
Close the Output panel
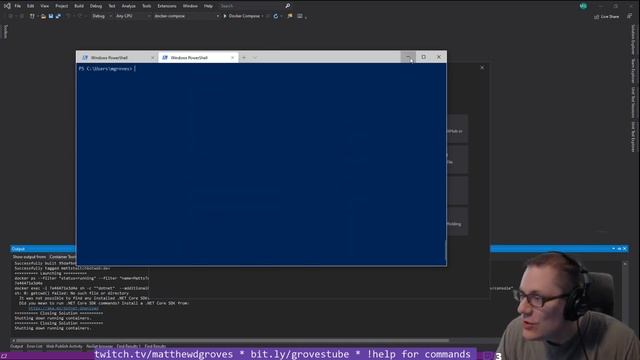[624, 249]
